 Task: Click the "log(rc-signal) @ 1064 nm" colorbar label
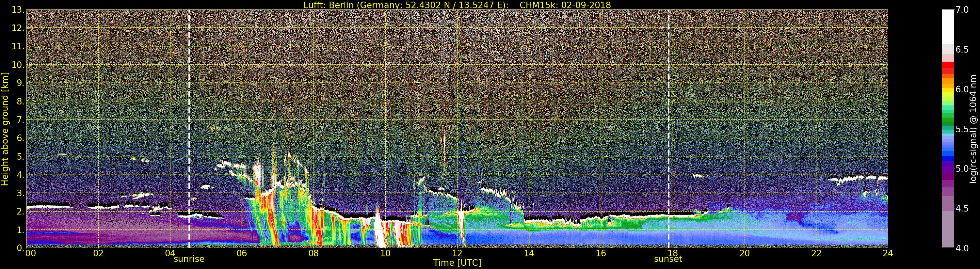pyautogui.click(x=973, y=129)
